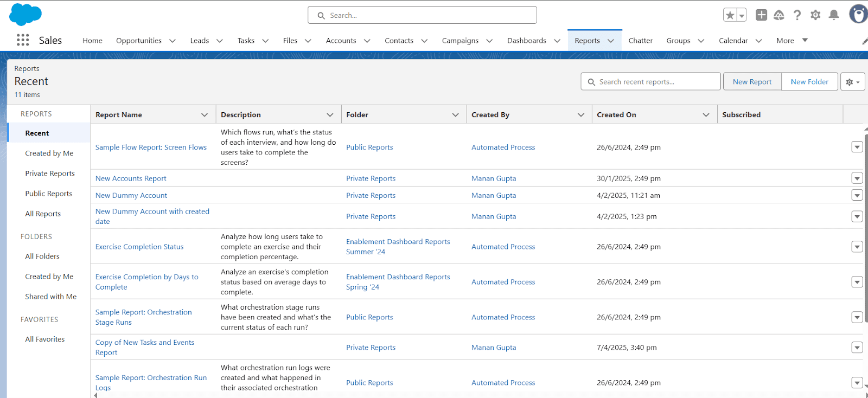Click the global Search box
This screenshot has width=868, height=398.
[x=422, y=15]
